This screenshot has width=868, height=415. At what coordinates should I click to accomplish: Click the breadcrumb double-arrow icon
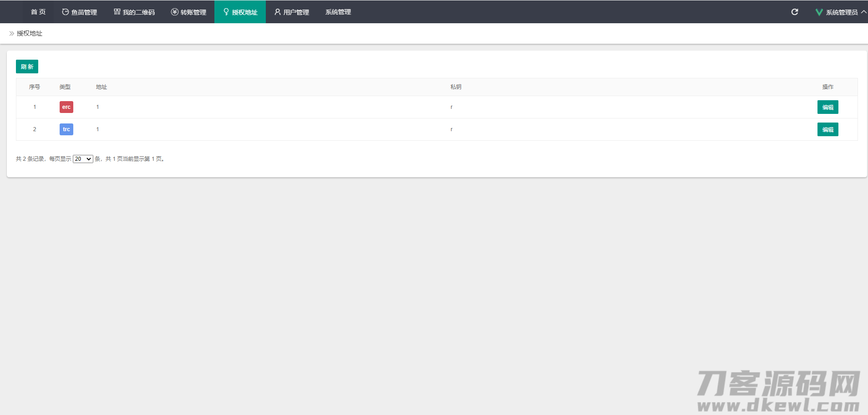coord(11,33)
